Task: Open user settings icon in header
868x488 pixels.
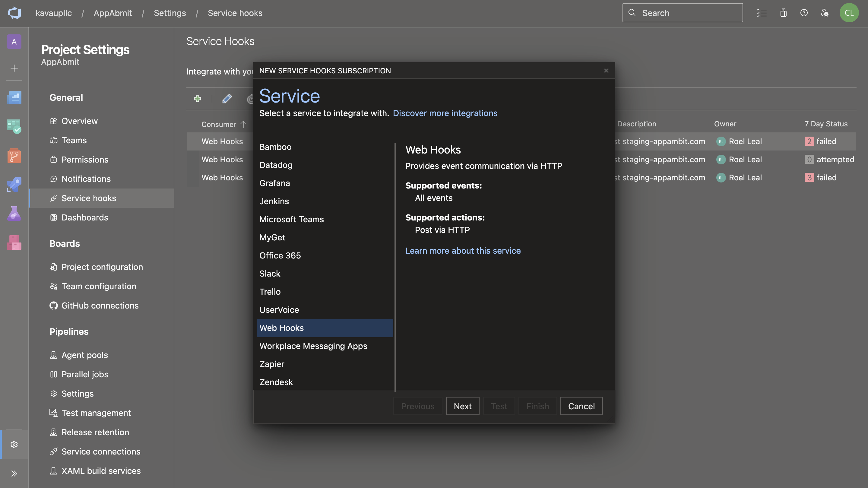Action: point(824,13)
